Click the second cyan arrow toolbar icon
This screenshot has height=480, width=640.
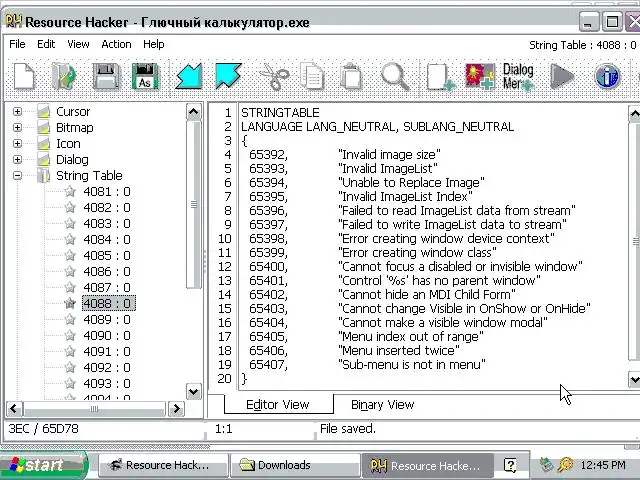coord(228,76)
